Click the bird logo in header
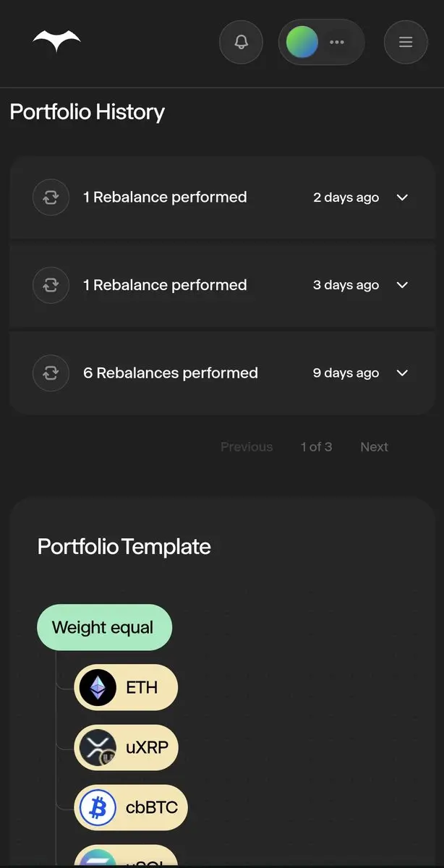The height and width of the screenshot is (868, 444). (56, 42)
